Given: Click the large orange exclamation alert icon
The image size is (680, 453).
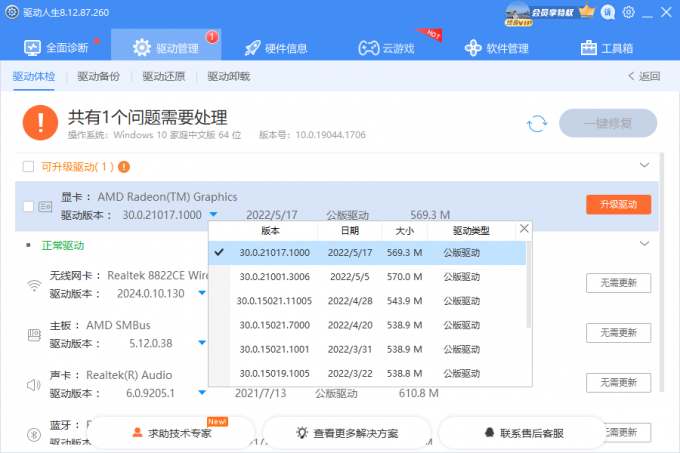Looking at the screenshot, I should [40, 123].
